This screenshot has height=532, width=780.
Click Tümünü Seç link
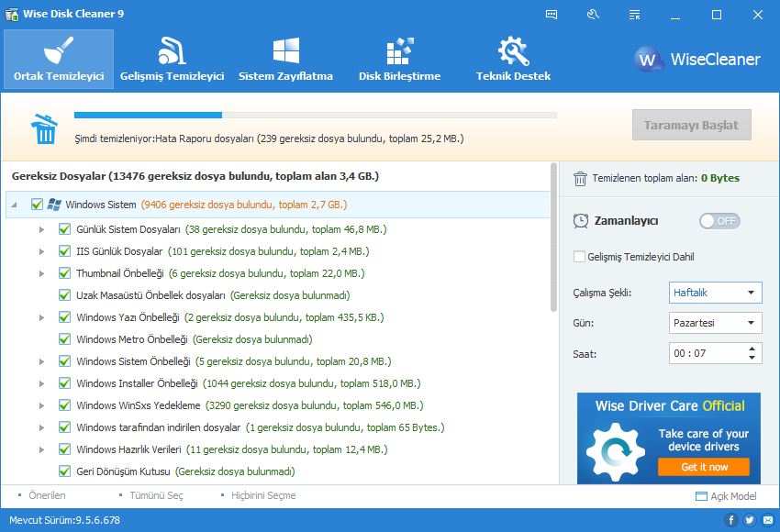156,495
